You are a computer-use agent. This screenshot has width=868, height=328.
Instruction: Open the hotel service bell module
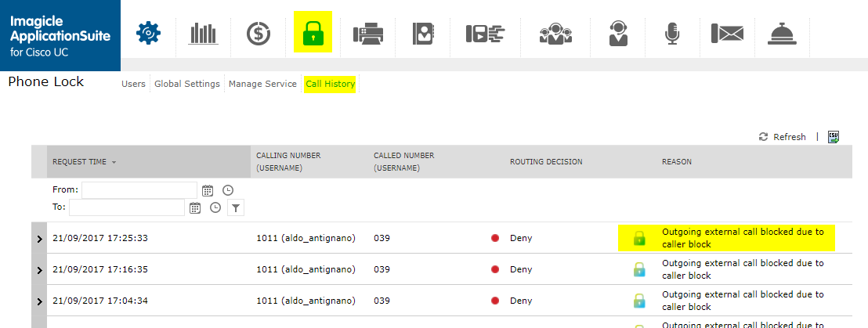point(781,34)
